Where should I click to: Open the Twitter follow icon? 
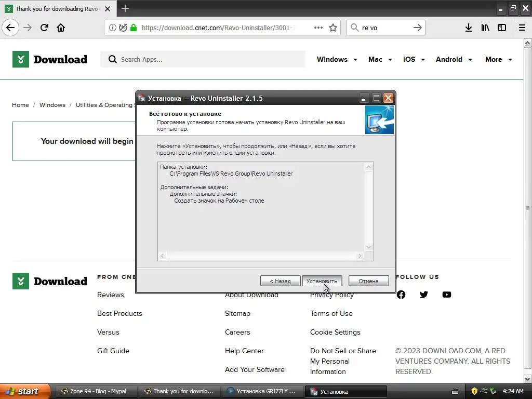pyautogui.click(x=424, y=295)
